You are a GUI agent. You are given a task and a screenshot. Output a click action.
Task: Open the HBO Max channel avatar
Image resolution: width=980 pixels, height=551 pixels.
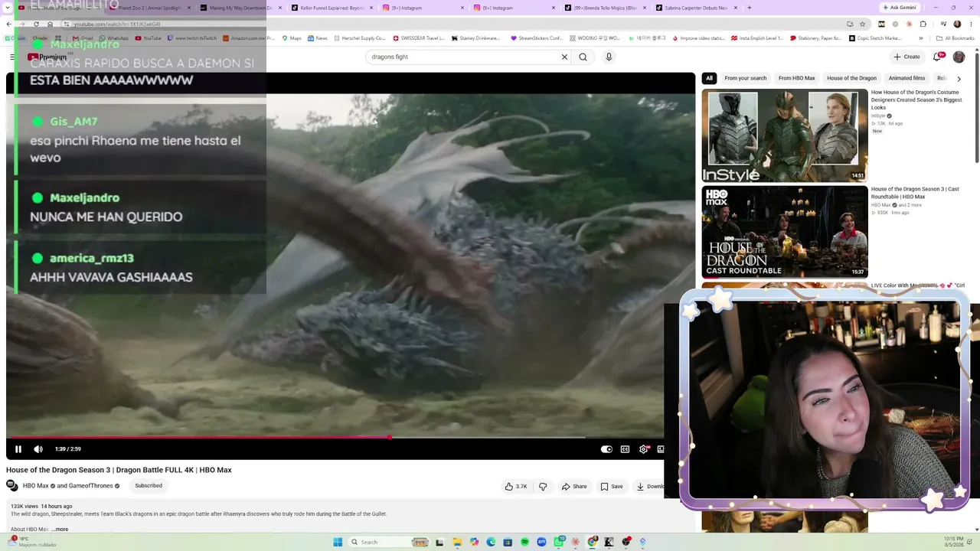tap(12, 485)
